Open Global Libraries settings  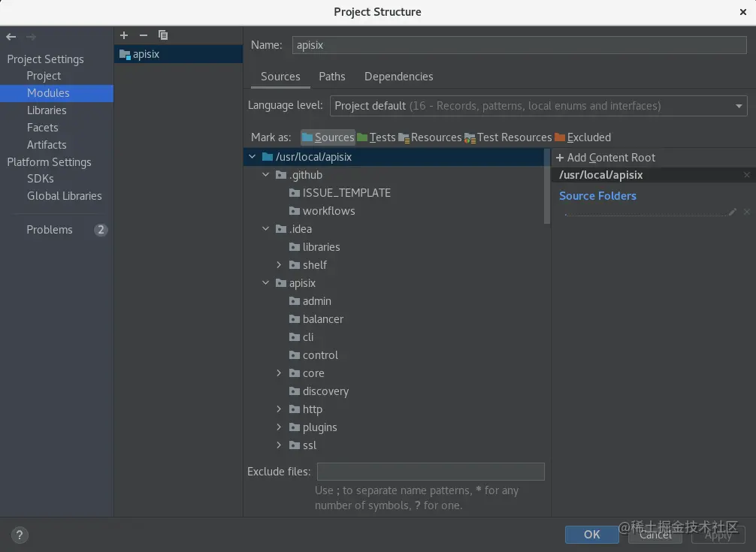coord(64,196)
